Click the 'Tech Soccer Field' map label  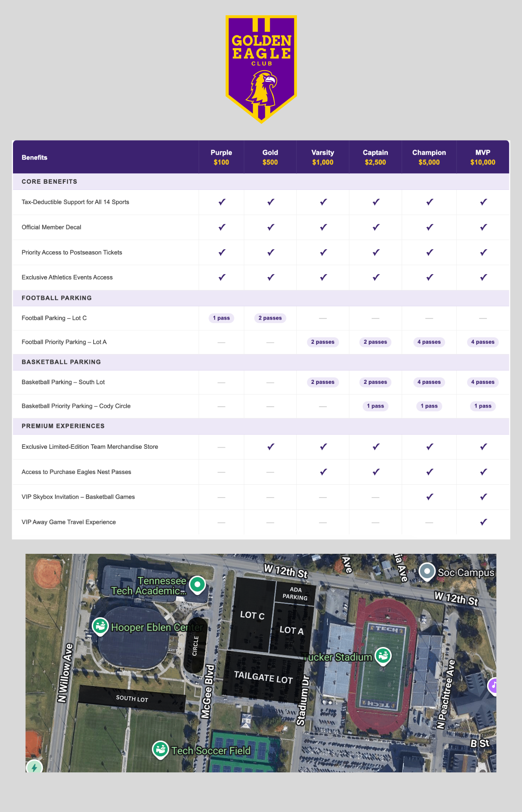click(x=211, y=751)
